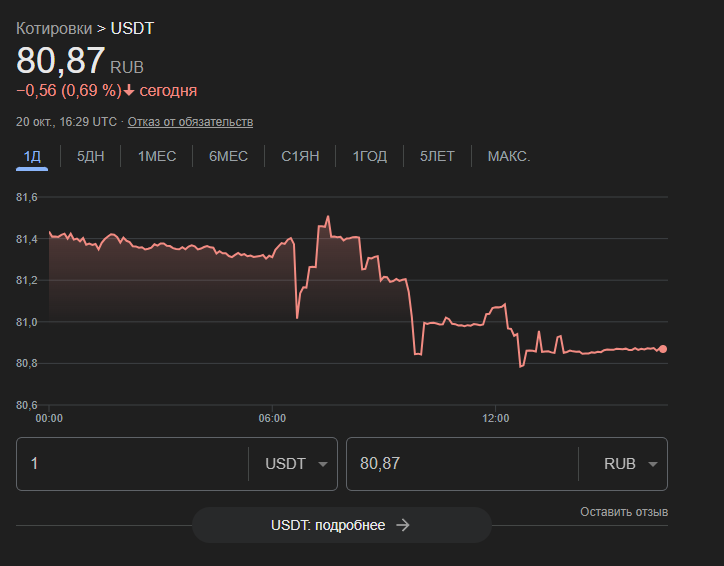The height and width of the screenshot is (566, 724).
Task: Click the chart line at the 06:00 mark
Action: pos(272,256)
